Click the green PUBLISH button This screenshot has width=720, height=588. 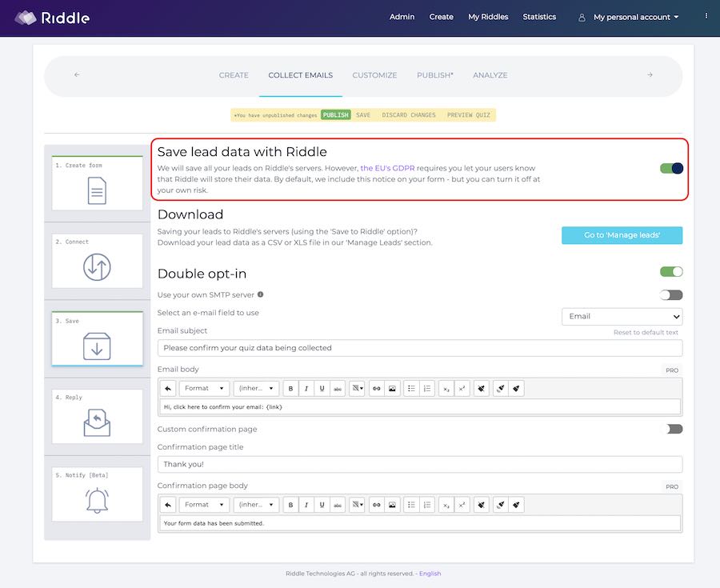coord(336,114)
